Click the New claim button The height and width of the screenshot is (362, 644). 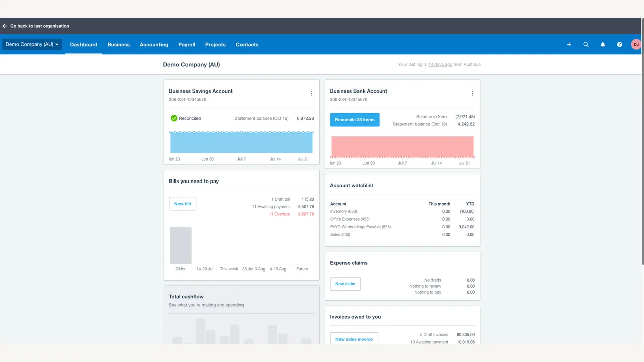pos(345,284)
